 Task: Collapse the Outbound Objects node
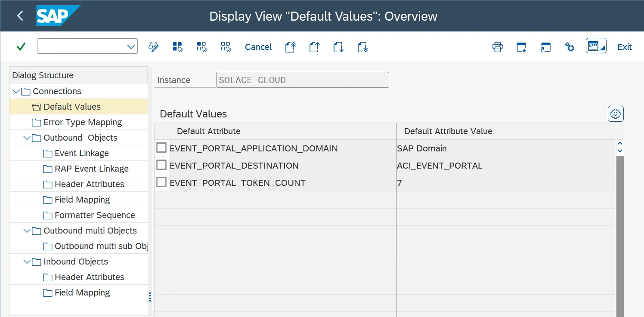27,138
